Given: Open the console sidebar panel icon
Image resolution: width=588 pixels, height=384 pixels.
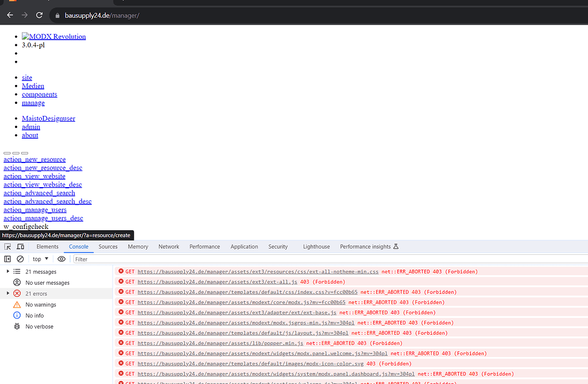Looking at the screenshot, I should 7,258.
